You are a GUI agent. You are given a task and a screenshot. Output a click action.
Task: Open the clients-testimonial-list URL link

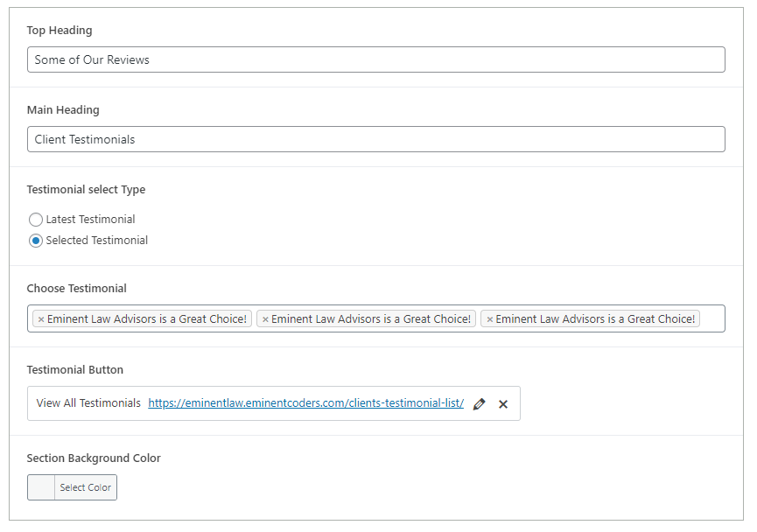tap(305, 403)
